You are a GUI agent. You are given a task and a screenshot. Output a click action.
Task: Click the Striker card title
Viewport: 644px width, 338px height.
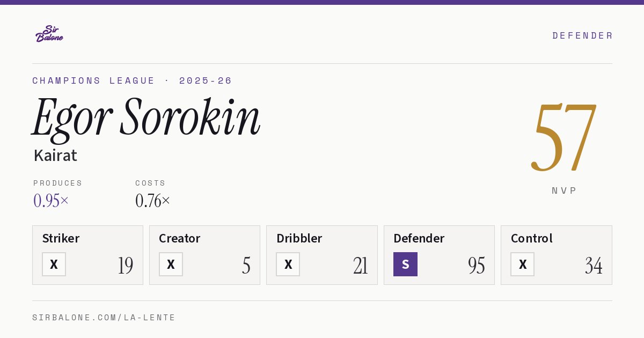61,238
